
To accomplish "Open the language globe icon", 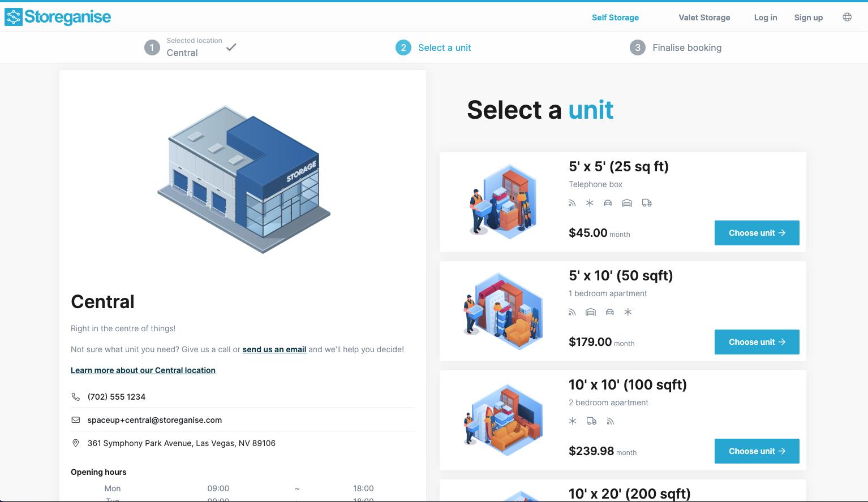I will [847, 17].
